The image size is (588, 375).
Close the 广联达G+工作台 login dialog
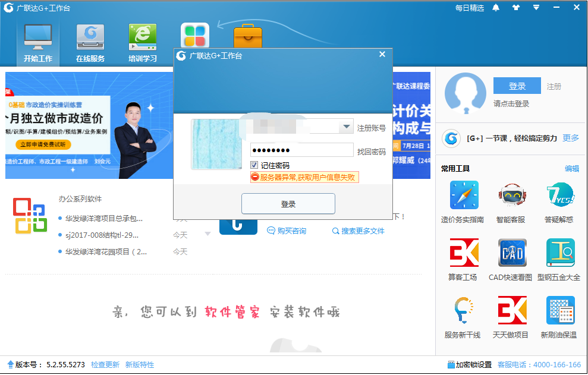click(x=382, y=54)
